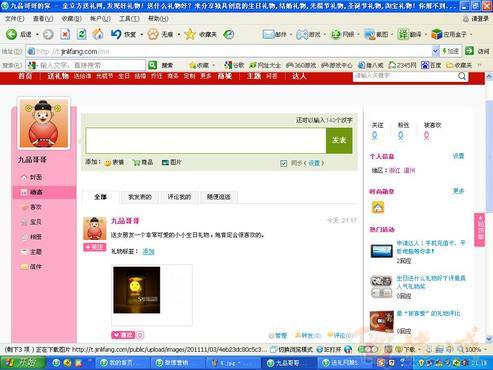This screenshot has height=370, width=493.
Task: Click the 添加 gift tag link
Action: tap(148, 252)
